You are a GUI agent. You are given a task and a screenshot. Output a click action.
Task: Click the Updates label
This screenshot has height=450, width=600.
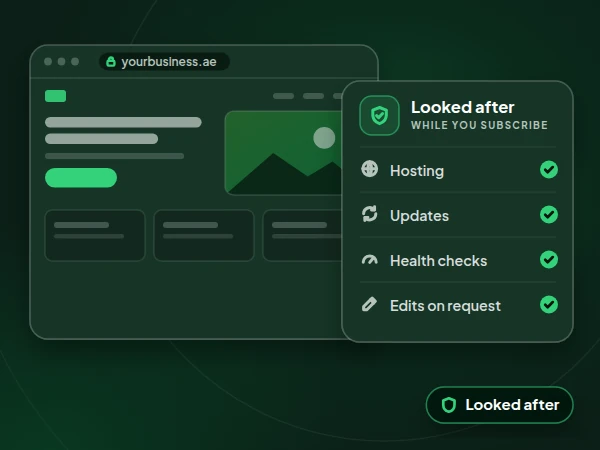[x=419, y=216]
